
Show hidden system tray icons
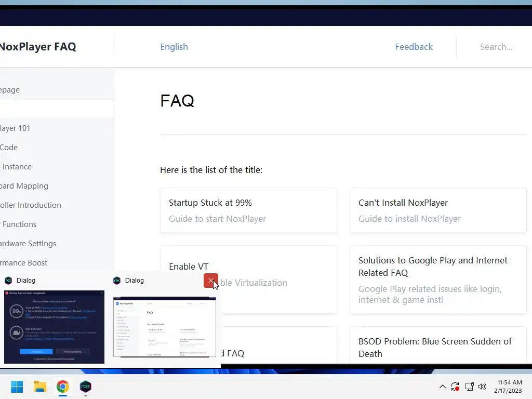click(x=443, y=387)
